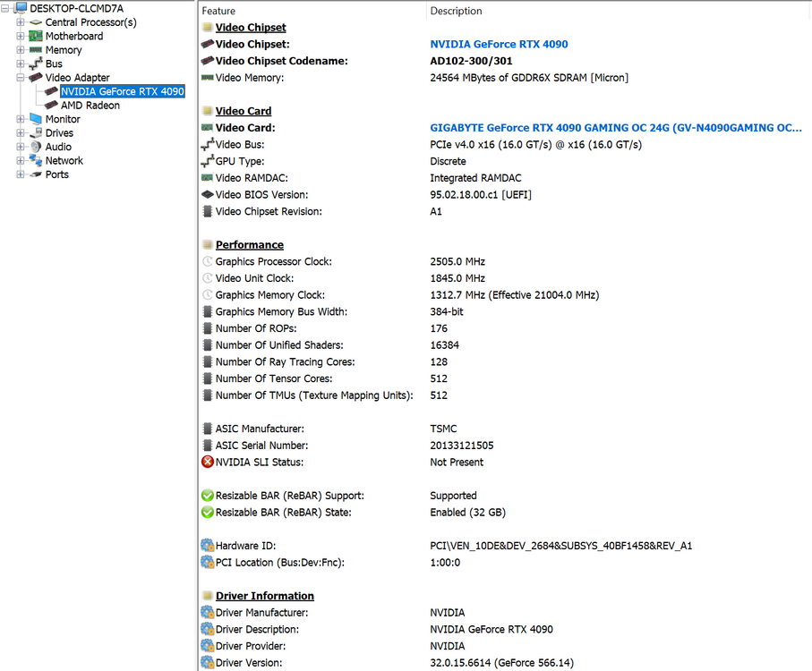Collapse the Video Adapter node
The width and height of the screenshot is (812, 671).
[21, 78]
